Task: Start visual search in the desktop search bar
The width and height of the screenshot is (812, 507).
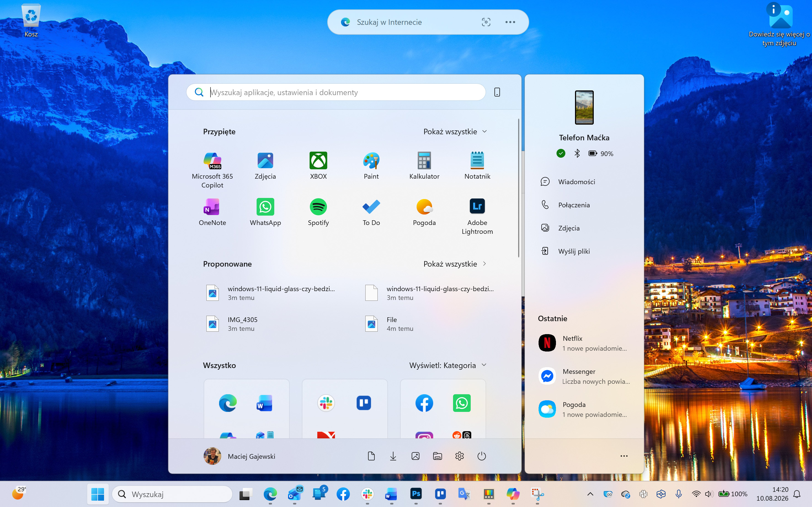Action: point(486,22)
